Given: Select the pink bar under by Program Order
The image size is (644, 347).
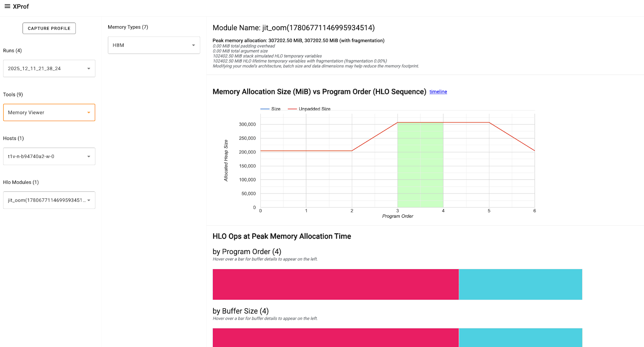Looking at the screenshot, I should click(336, 285).
